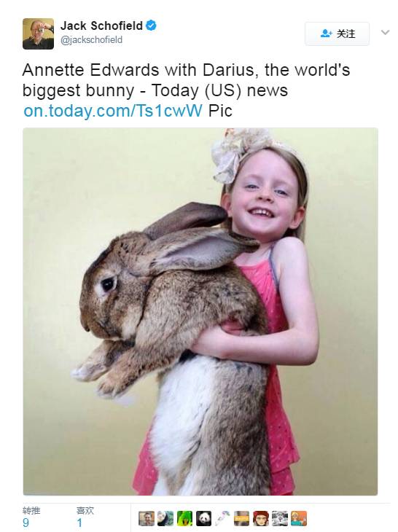
Task: Open the green parrot avatar user
Action: (x=184, y=518)
